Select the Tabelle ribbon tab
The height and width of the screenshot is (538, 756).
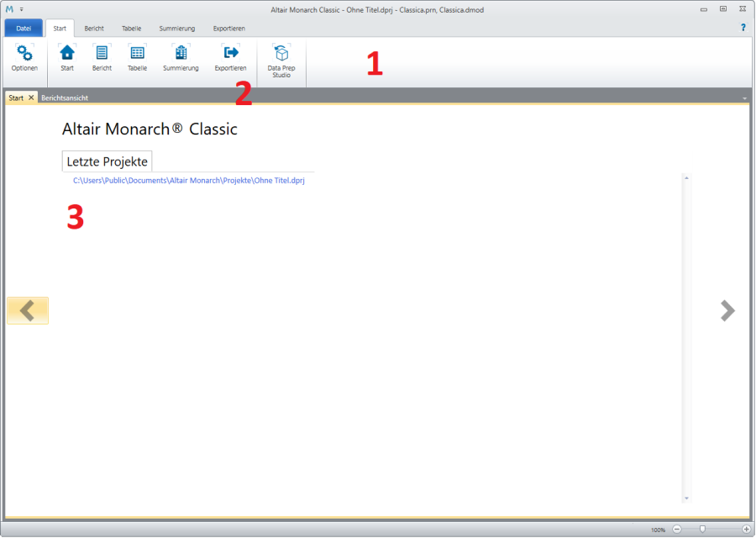click(131, 29)
